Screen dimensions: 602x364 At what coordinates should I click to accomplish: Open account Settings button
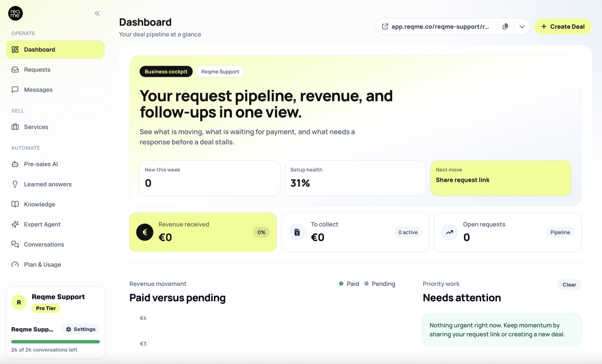point(81,329)
